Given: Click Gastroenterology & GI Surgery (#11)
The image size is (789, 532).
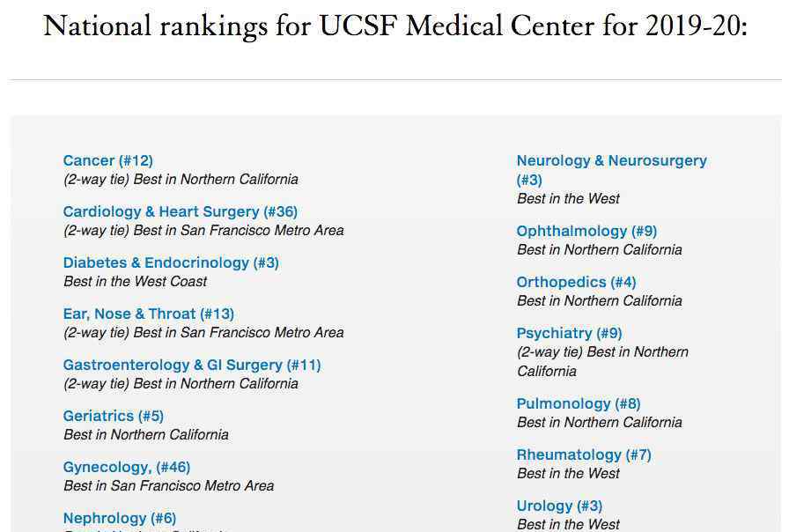Looking at the screenshot, I should [192, 365].
